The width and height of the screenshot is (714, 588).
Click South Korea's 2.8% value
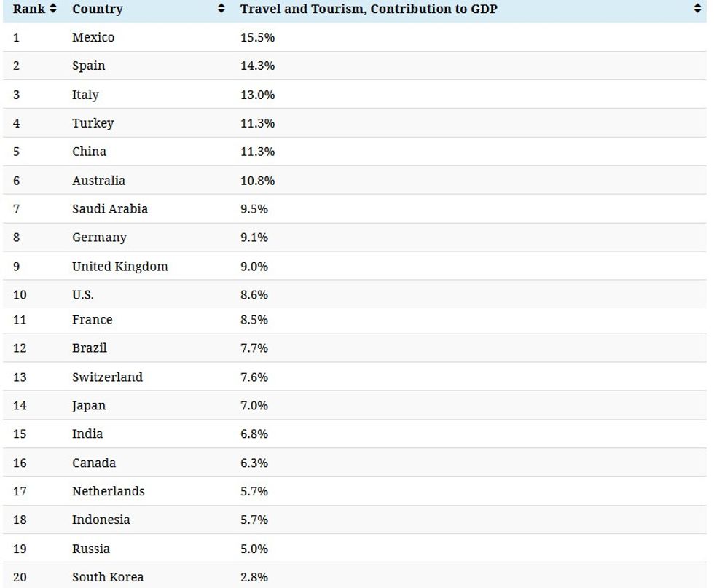(x=254, y=577)
